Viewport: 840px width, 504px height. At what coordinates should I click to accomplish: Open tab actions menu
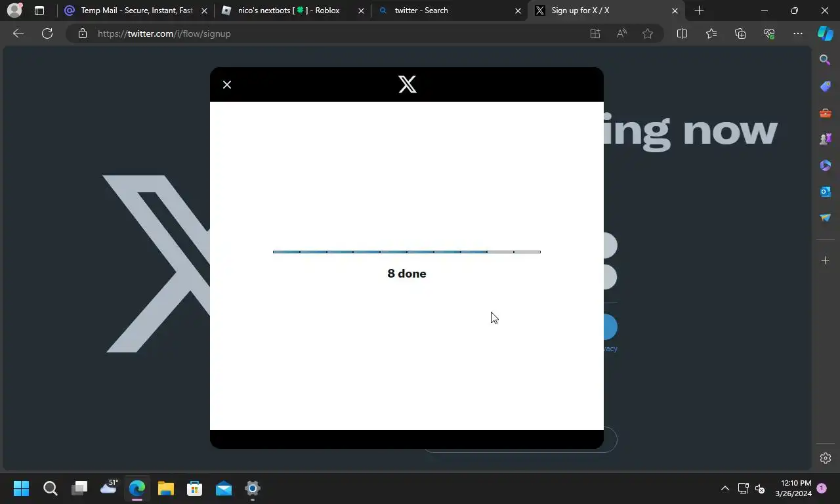click(39, 10)
